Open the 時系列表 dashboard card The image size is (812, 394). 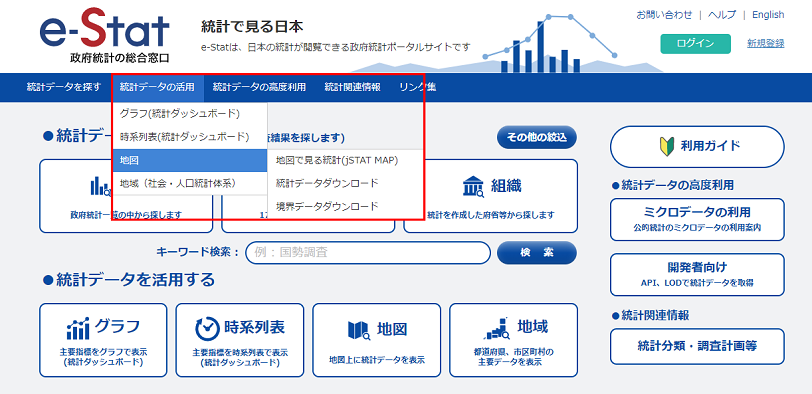240,340
